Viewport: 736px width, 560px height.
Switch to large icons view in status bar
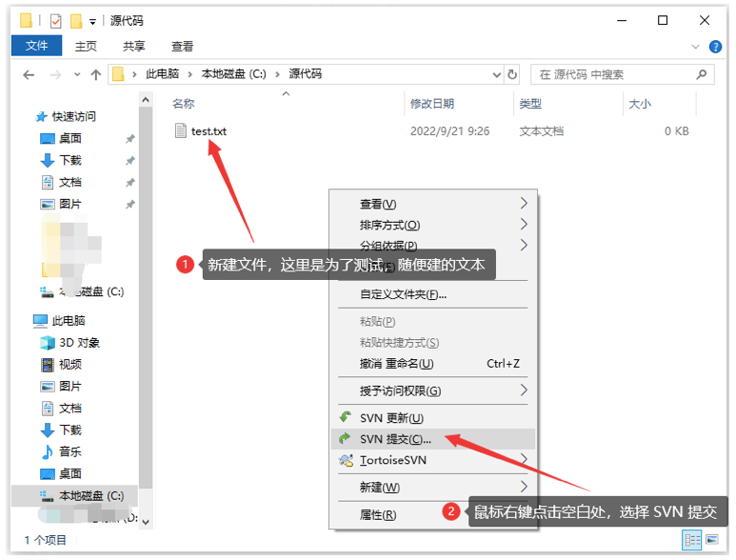click(712, 540)
